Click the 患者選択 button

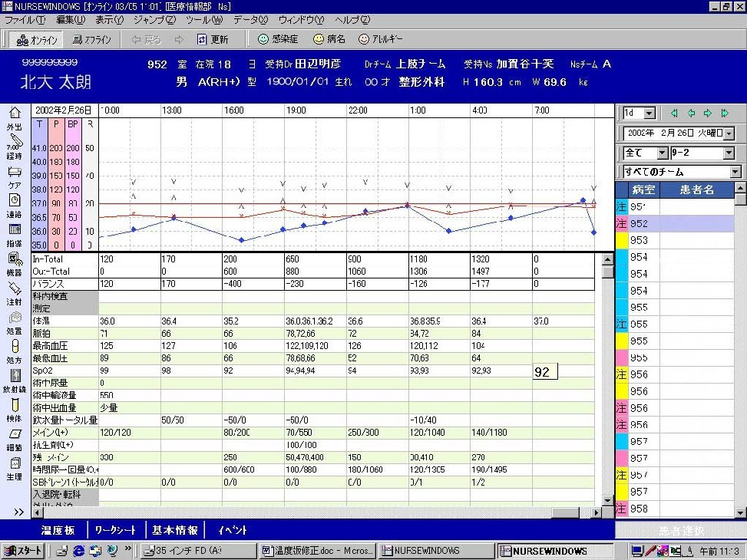[681, 530]
